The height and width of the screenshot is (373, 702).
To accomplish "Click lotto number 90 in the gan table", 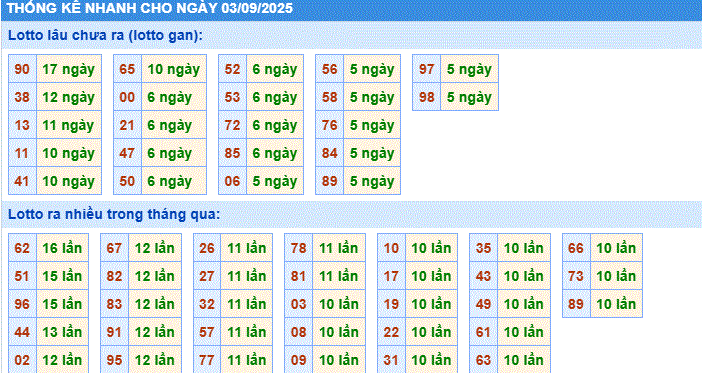I will click(22, 69).
